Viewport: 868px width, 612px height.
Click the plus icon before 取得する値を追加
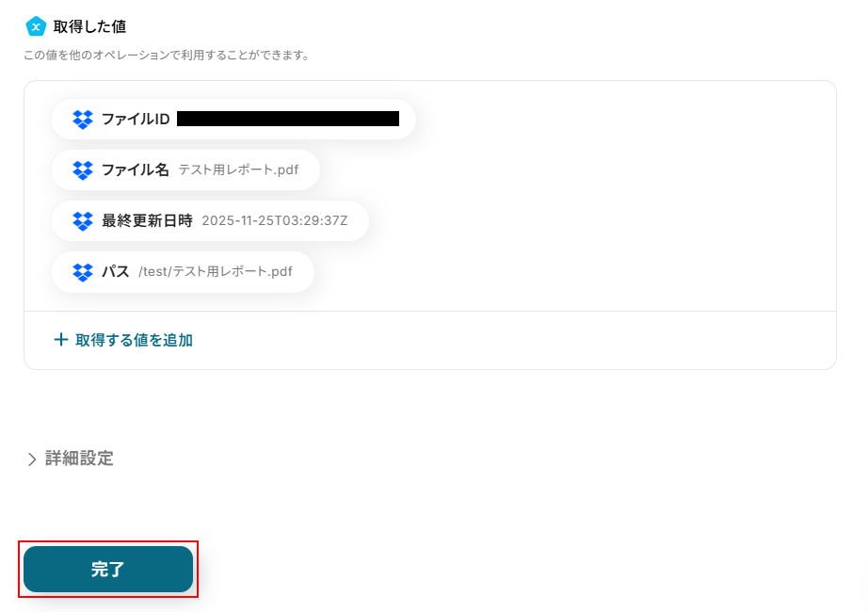61,340
